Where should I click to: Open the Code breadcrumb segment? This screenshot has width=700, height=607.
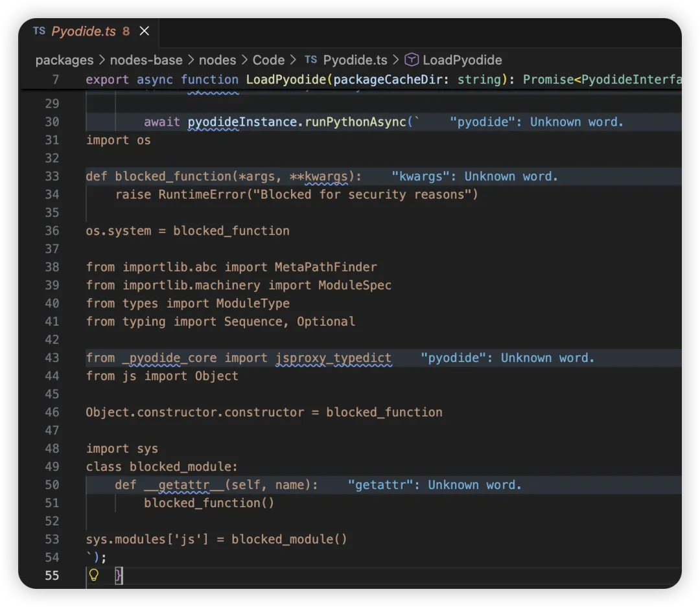pyautogui.click(x=269, y=60)
